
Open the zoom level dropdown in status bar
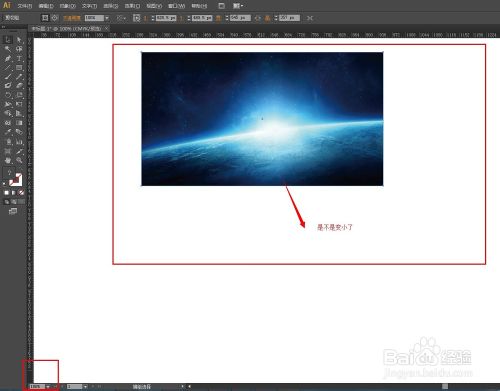pos(48,387)
